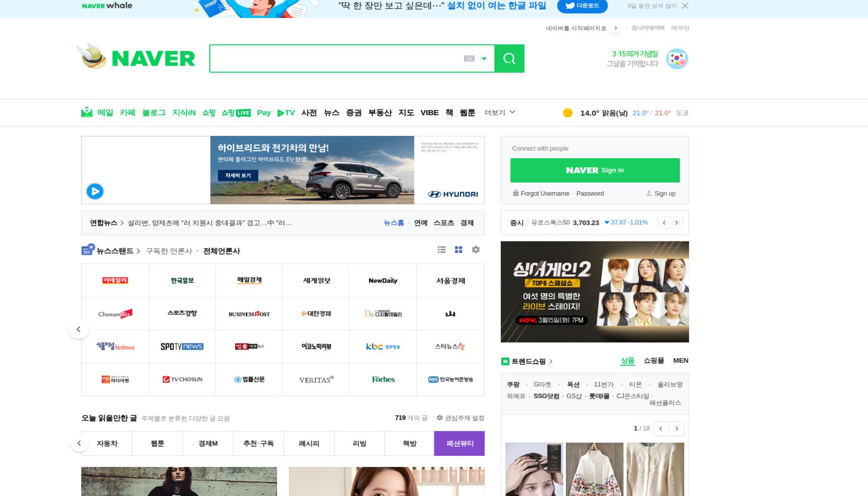Click the green search magnifier button
Viewport: 868px width, 496px height.
coord(509,58)
